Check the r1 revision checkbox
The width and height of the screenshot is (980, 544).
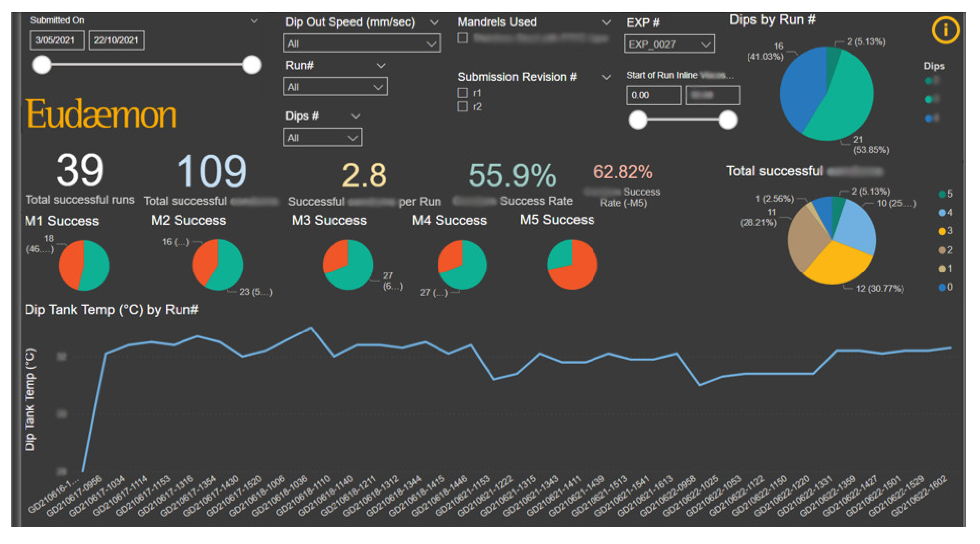tap(462, 93)
